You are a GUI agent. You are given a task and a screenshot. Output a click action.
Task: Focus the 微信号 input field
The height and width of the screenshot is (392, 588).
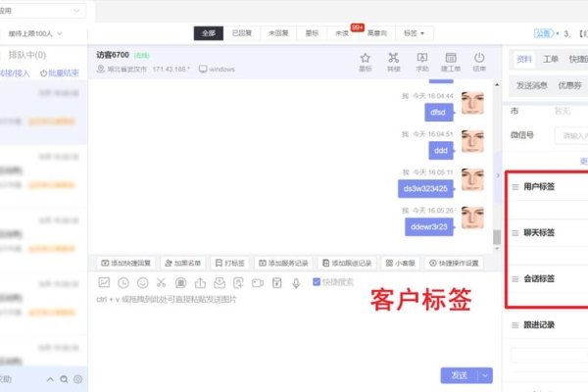(571, 136)
